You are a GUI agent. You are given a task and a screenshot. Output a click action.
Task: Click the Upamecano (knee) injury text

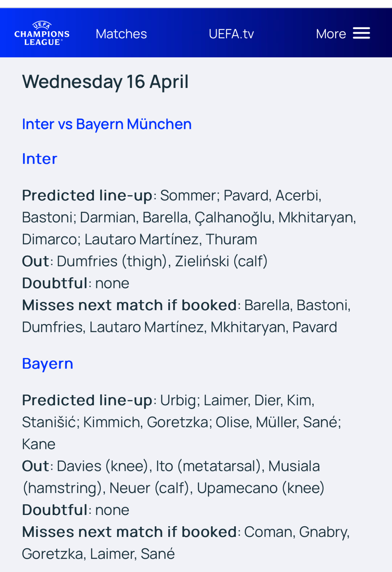(260, 488)
